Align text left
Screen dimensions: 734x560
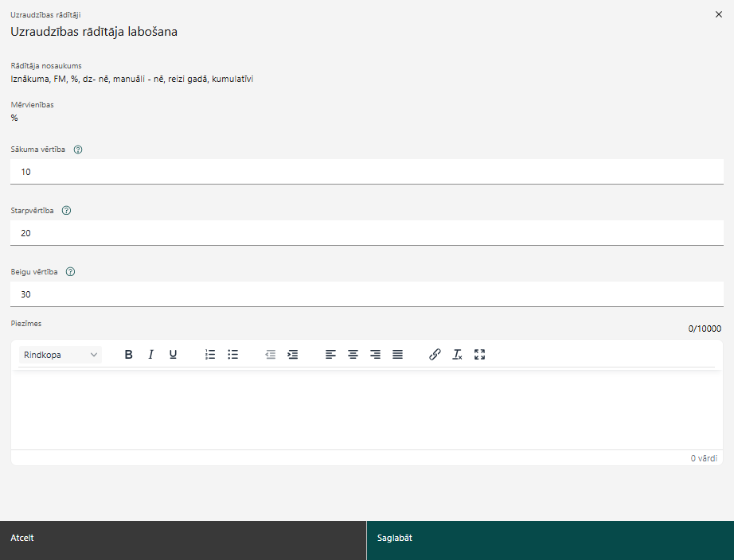click(330, 355)
